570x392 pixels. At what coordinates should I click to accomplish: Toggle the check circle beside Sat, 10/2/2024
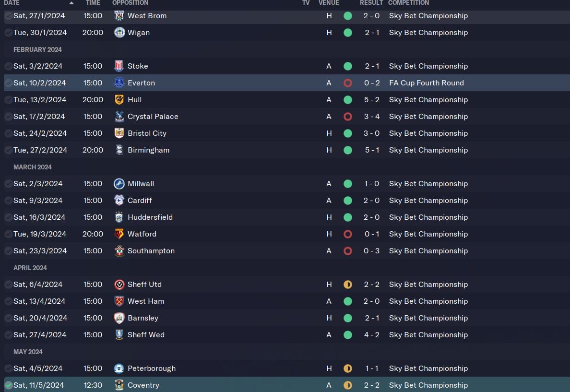8,83
